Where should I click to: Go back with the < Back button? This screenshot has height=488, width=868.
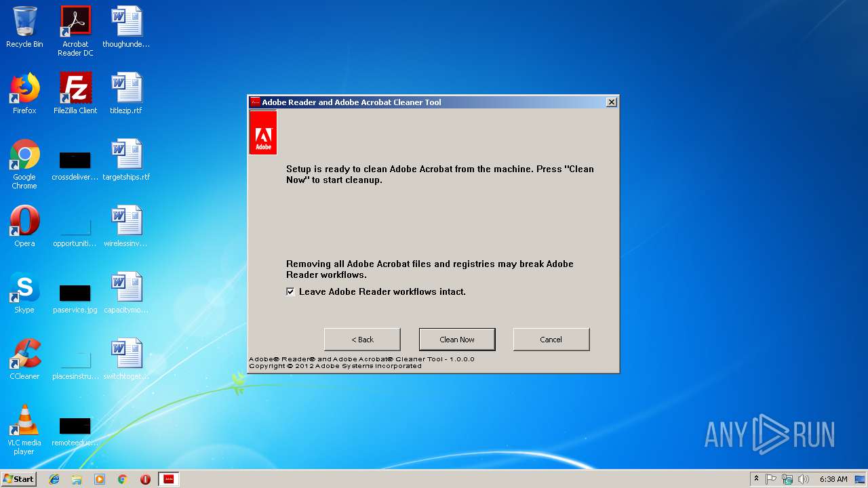click(x=362, y=340)
